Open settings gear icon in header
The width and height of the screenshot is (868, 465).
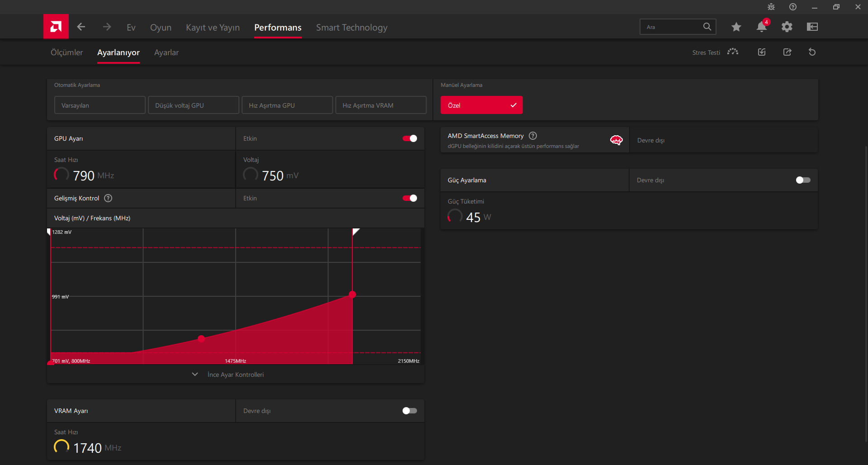pyautogui.click(x=787, y=27)
